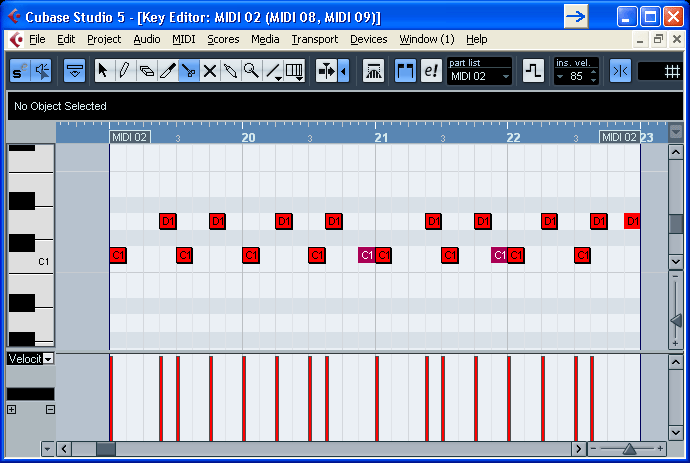
Task: Click the horizontal scrollbar thumb
Action: [106, 449]
